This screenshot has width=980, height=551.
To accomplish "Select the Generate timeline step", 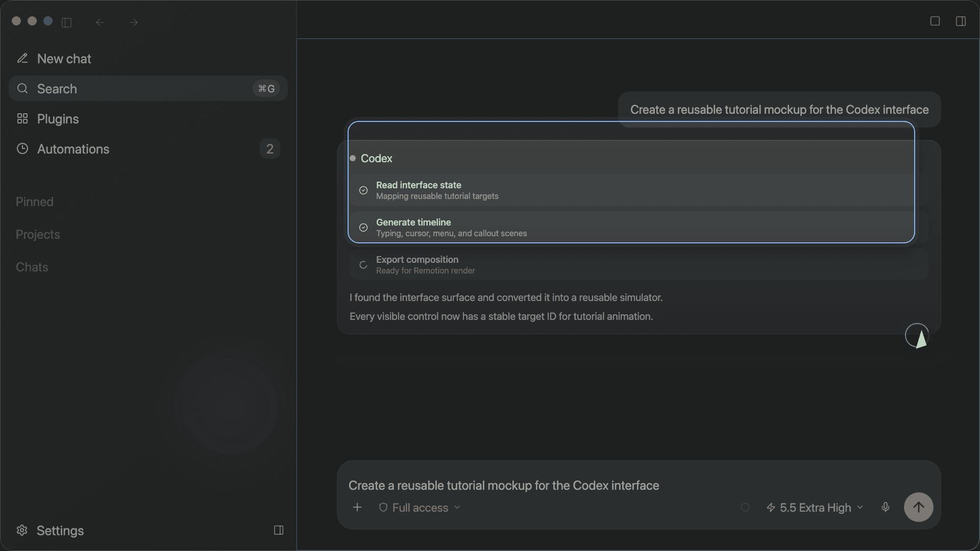I will pos(639,228).
